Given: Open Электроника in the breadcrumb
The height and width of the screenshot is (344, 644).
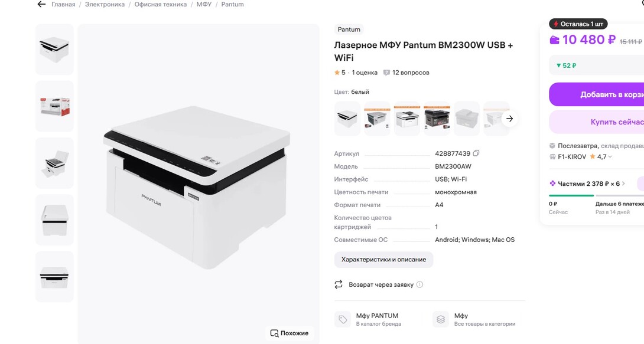Looking at the screenshot, I should point(105,4).
